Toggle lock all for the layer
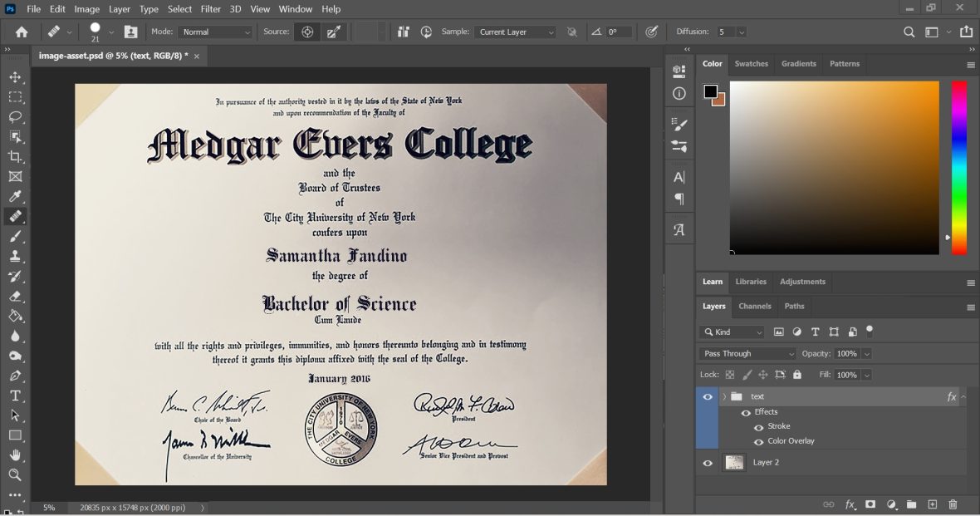Screen dimensions: 980x516 (797, 375)
